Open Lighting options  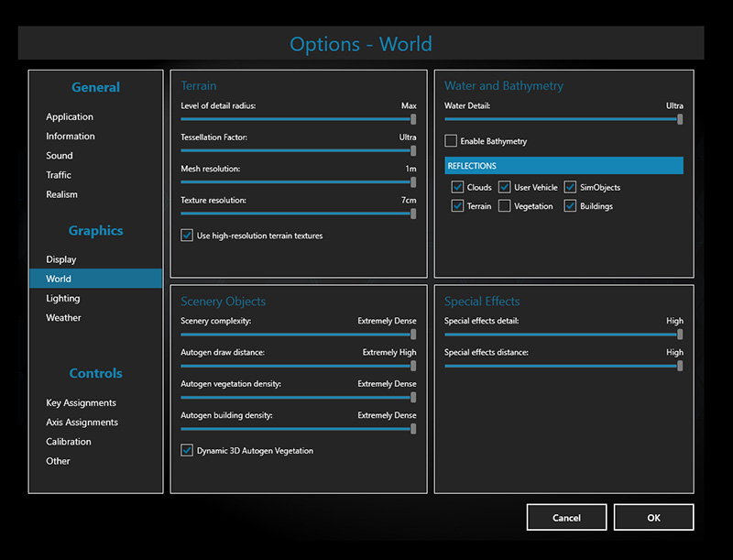[x=62, y=298]
